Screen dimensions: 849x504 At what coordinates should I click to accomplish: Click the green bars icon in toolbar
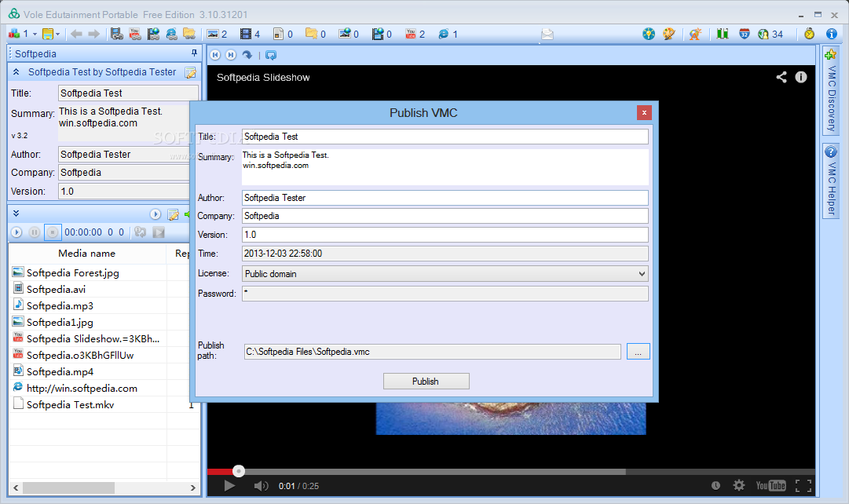(723, 34)
